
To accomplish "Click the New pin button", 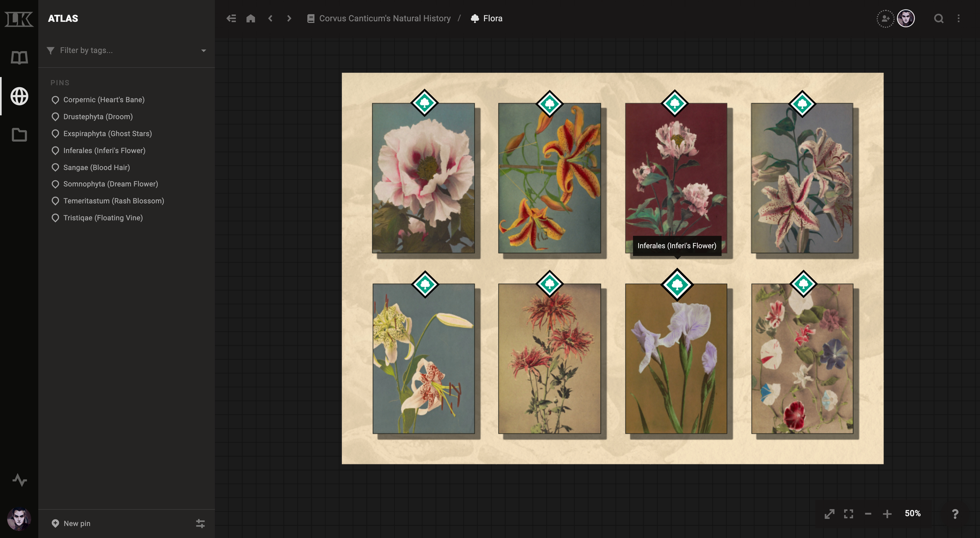I will click(x=70, y=523).
